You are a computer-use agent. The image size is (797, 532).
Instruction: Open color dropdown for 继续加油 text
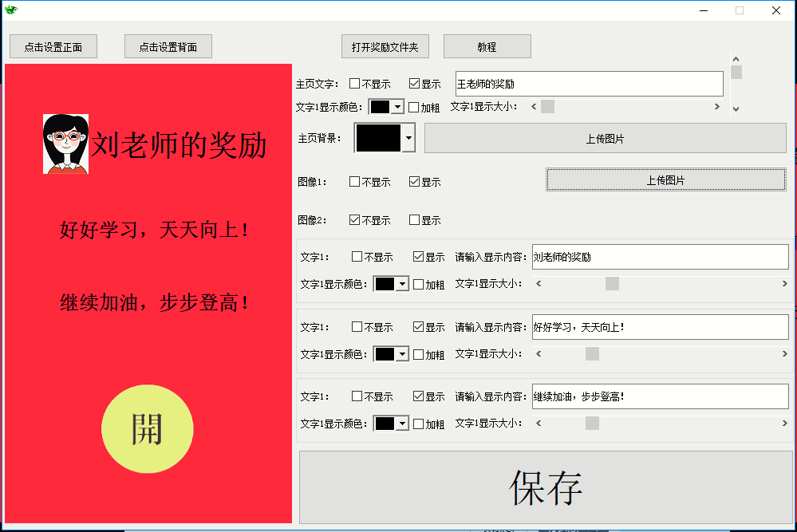click(x=403, y=424)
